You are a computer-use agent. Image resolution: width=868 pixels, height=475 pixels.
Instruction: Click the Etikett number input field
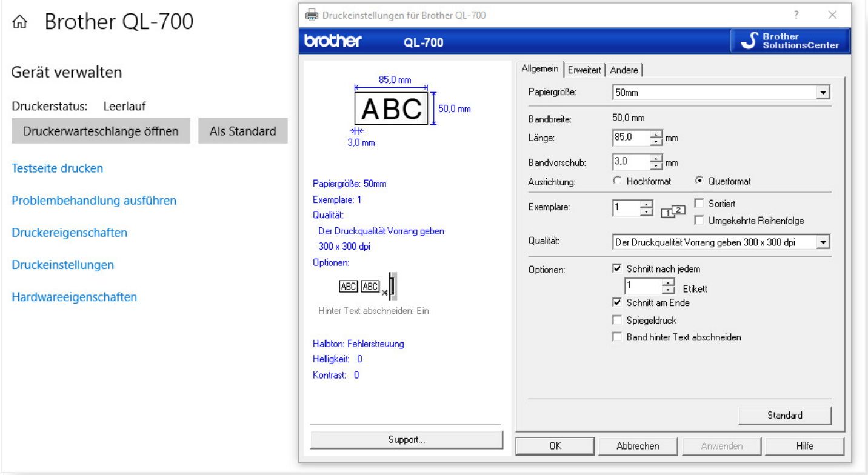point(643,286)
